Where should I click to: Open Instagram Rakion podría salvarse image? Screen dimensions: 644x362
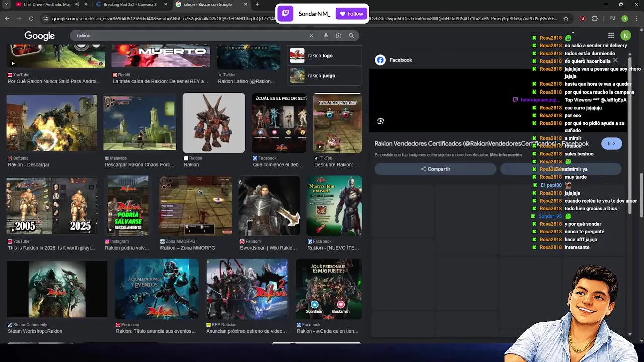(x=128, y=206)
